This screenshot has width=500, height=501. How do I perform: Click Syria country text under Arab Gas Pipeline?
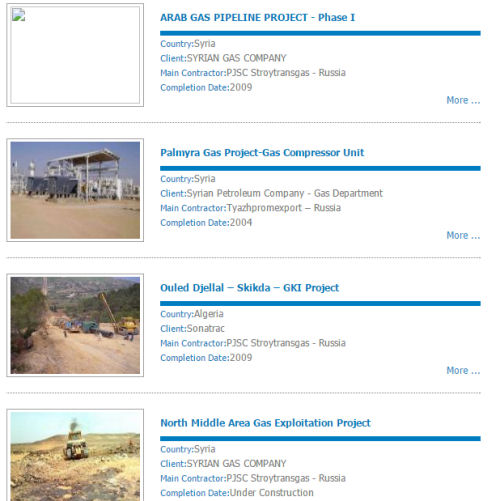205,44
